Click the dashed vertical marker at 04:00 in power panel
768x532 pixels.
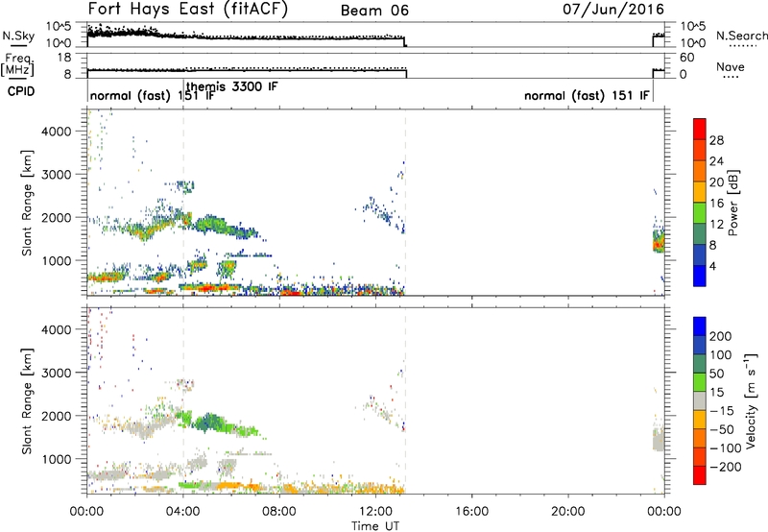[x=183, y=203]
